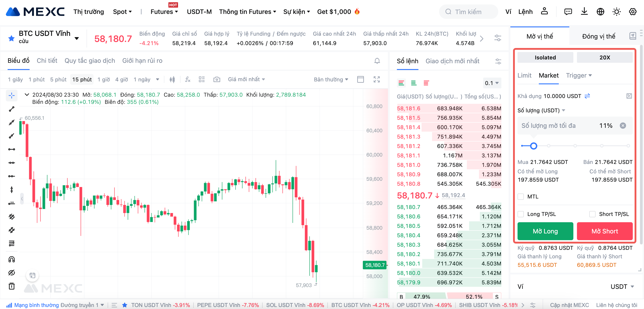The height and width of the screenshot is (309, 644).
Task: Open the Số lượng (USDT) unit dropdown
Action: 541,111
